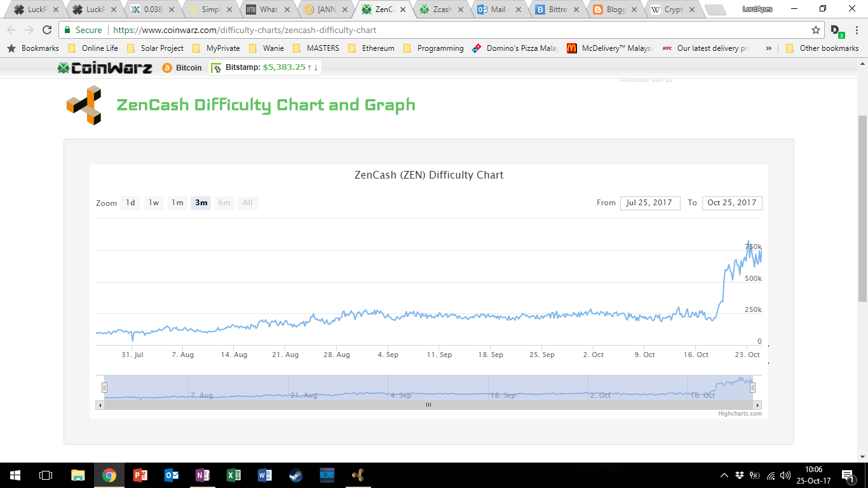
Task: Open the Domino's Pizza bookmark
Action: click(516, 48)
